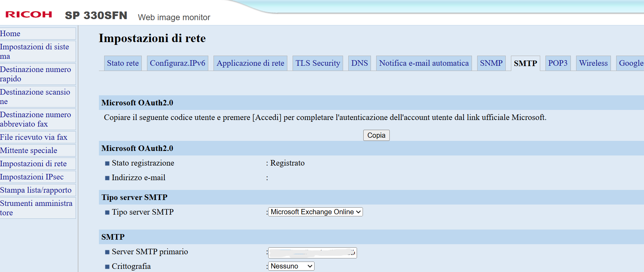The image size is (644, 272).
Task: Click the Stato registrazione value Registrato
Action: pos(287,163)
